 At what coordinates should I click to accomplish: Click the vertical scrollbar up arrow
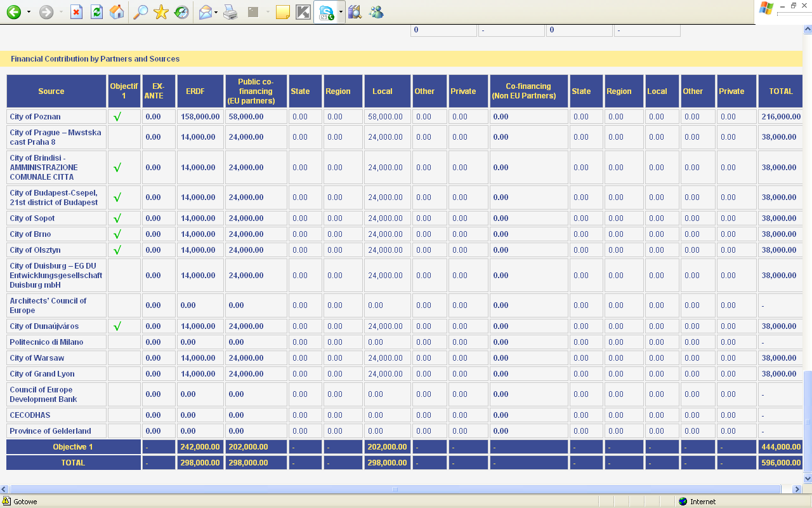[808, 29]
